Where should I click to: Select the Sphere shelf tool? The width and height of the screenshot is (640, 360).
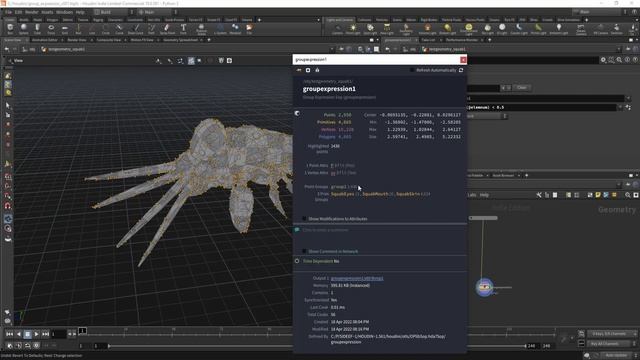pos(24,29)
